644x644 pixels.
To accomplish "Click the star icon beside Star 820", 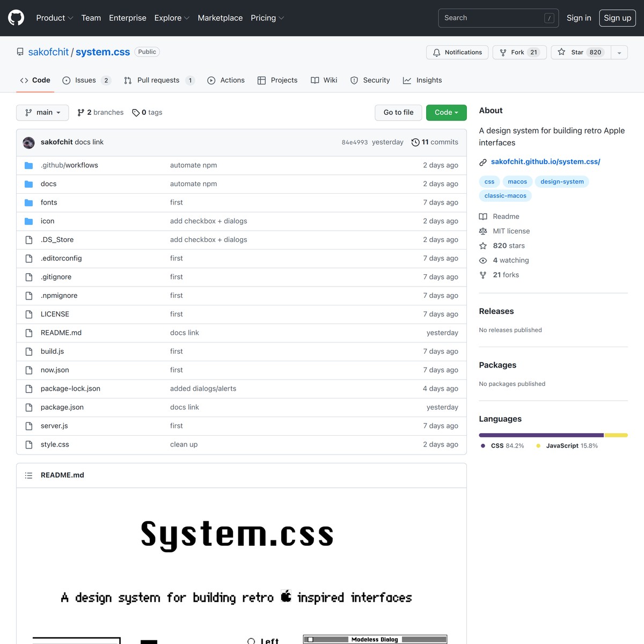I will (561, 52).
